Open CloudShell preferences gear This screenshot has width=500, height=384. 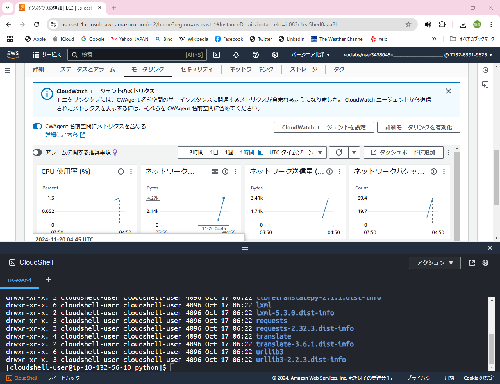coord(485,263)
